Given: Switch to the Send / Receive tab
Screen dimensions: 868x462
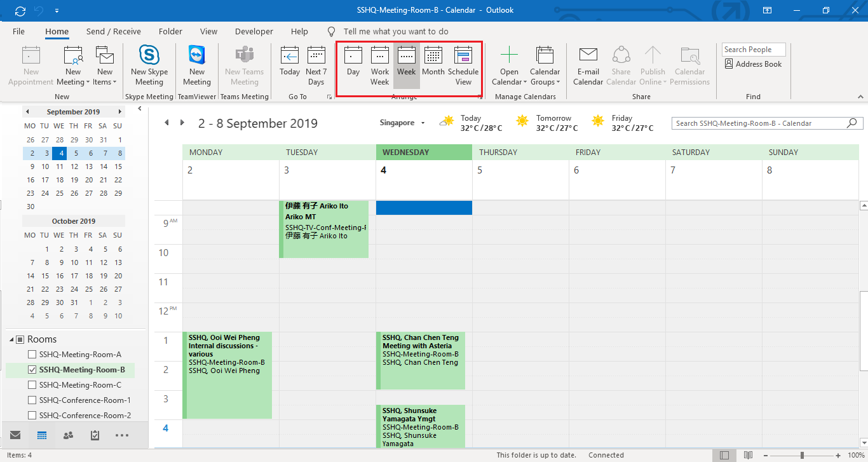Looking at the screenshot, I should 114,31.
